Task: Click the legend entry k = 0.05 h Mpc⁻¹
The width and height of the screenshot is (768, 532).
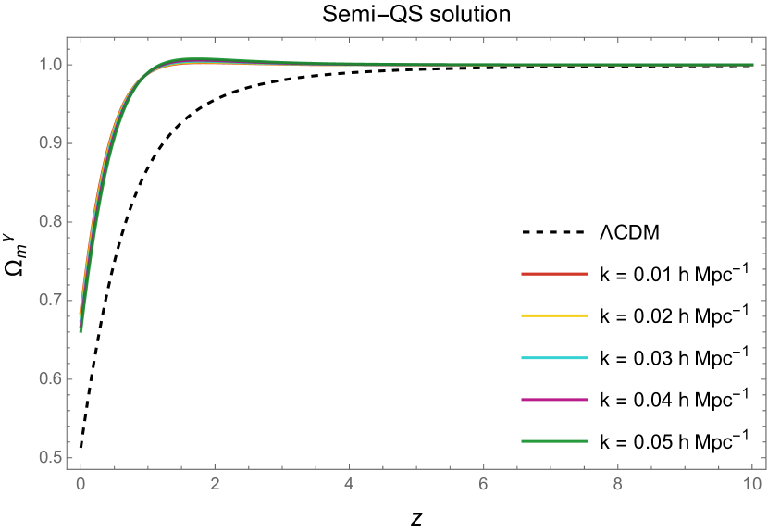Action: pos(675,441)
